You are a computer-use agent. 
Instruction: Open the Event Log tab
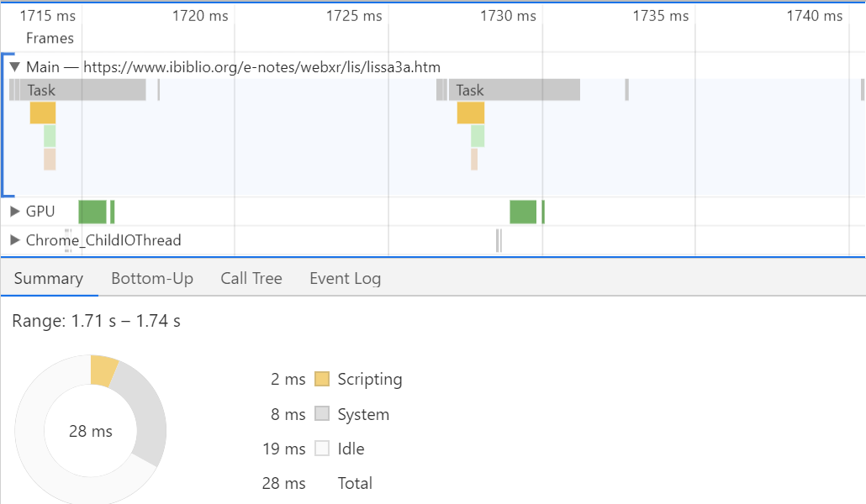coord(345,279)
